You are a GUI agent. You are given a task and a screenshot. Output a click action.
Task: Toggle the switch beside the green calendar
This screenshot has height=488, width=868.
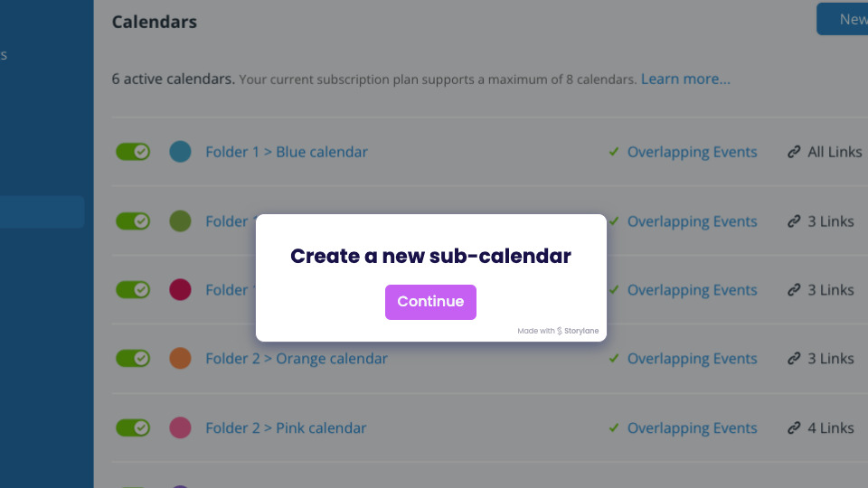point(133,221)
